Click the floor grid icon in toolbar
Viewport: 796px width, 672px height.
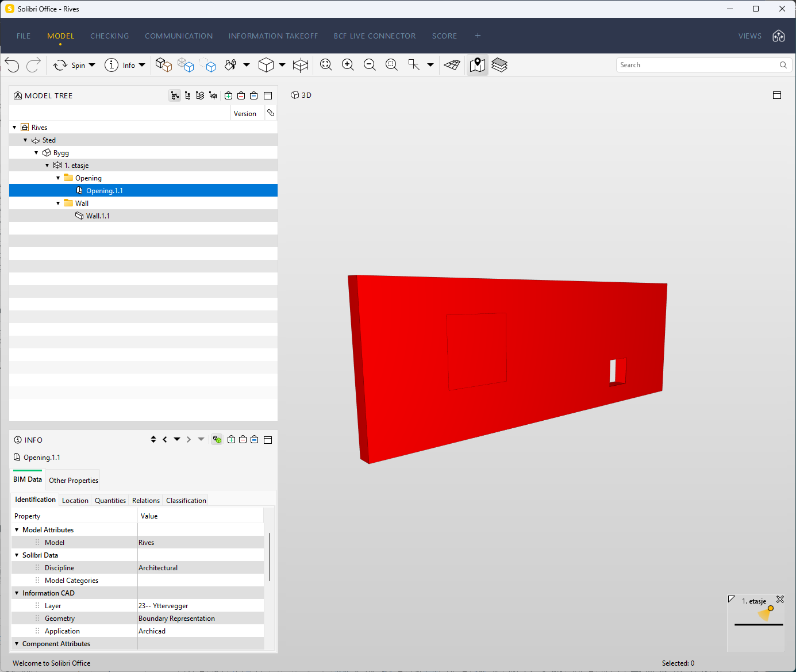(452, 65)
